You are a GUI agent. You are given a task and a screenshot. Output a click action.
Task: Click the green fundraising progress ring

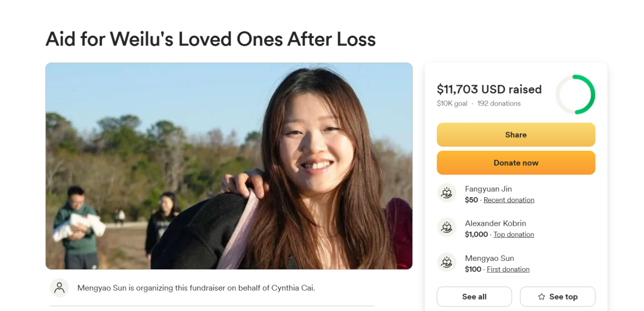575,94
